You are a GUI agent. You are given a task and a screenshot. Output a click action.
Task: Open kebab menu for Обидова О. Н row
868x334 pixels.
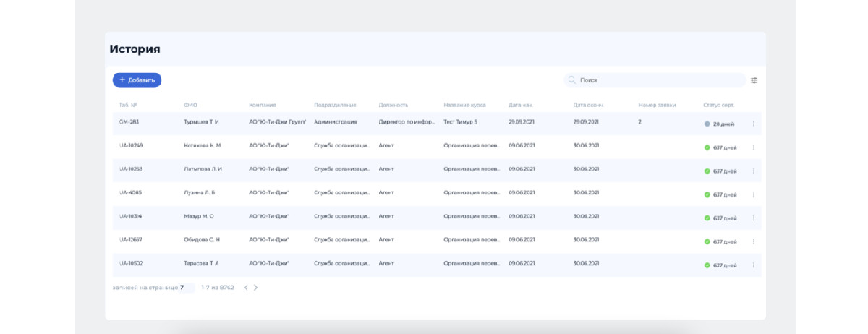pyautogui.click(x=753, y=241)
